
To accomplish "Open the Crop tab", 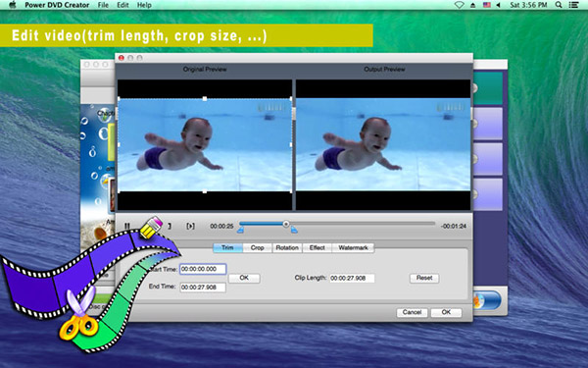I will (257, 248).
